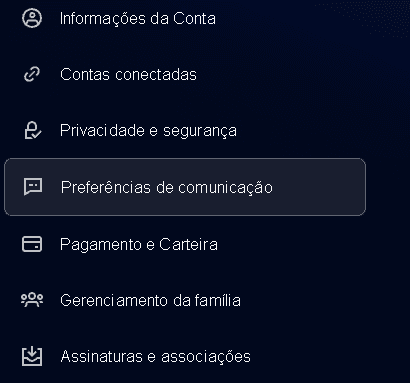Click the word conectadas in linked accounts entry

(x=156, y=74)
